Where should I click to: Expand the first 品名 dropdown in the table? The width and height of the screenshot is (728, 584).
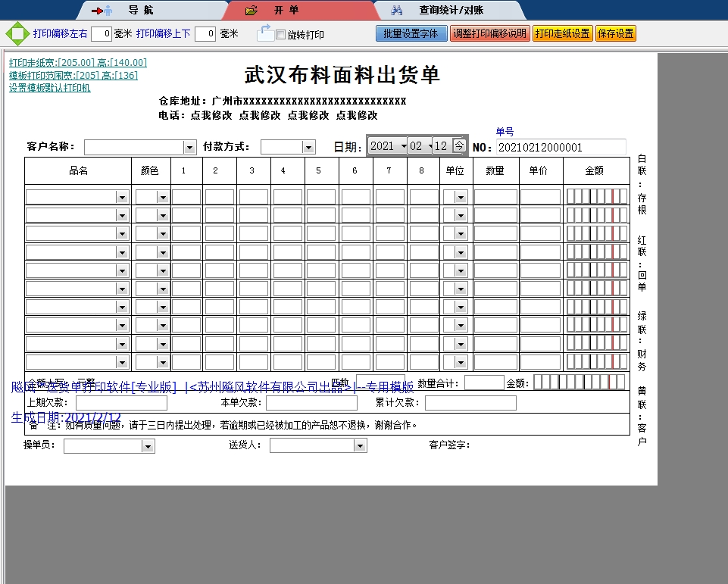click(123, 196)
